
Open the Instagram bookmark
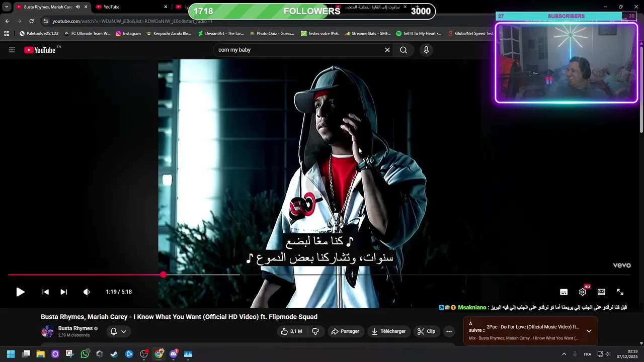[x=128, y=34]
